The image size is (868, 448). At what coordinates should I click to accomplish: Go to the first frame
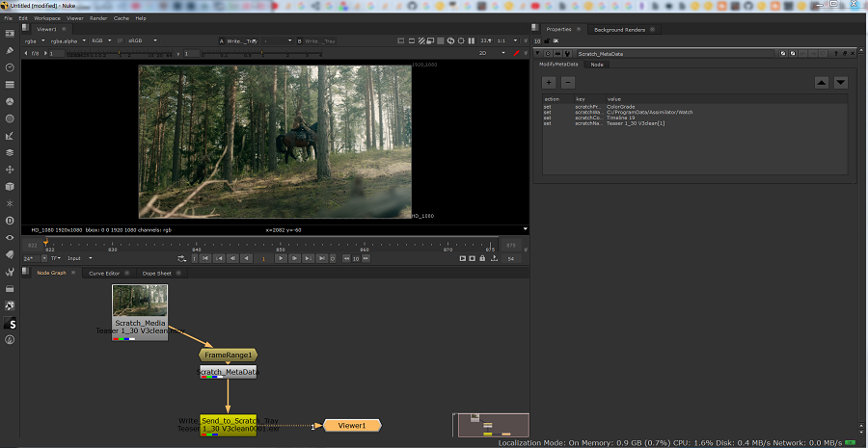click(x=204, y=258)
